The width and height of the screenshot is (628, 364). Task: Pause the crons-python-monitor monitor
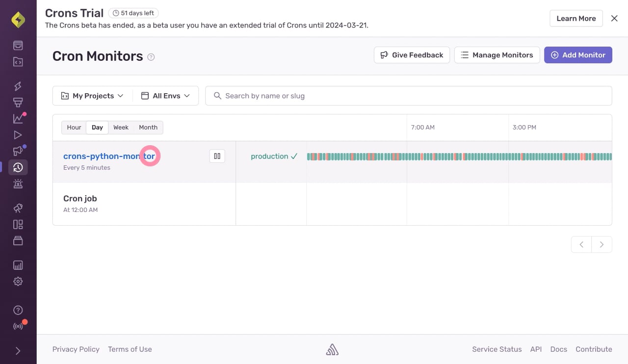click(217, 156)
